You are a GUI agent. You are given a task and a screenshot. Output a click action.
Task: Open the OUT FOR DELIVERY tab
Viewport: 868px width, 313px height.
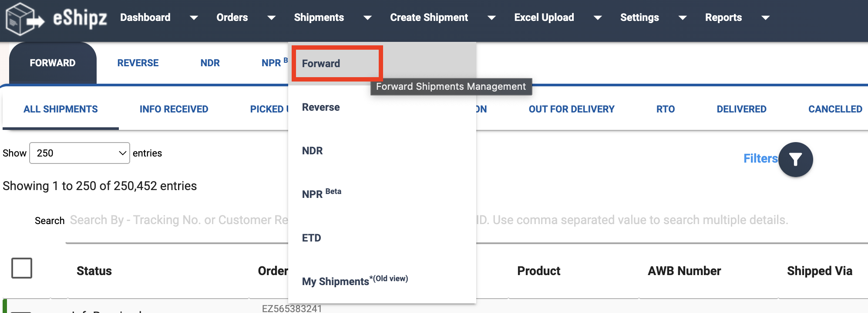(x=572, y=109)
